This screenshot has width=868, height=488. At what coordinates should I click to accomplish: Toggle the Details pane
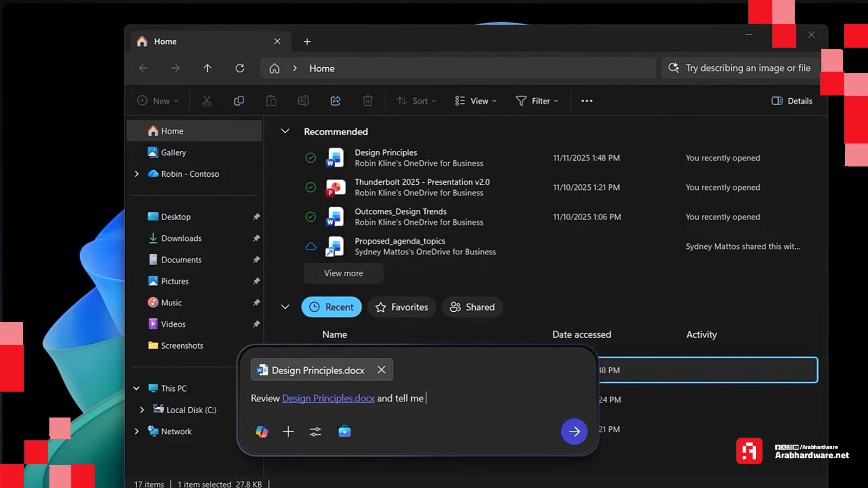[792, 101]
